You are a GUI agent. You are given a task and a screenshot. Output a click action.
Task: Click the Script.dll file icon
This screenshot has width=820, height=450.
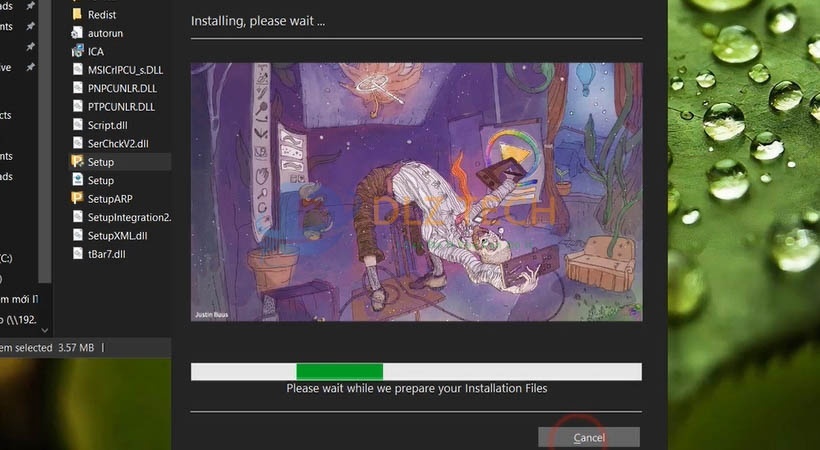[x=78, y=125]
